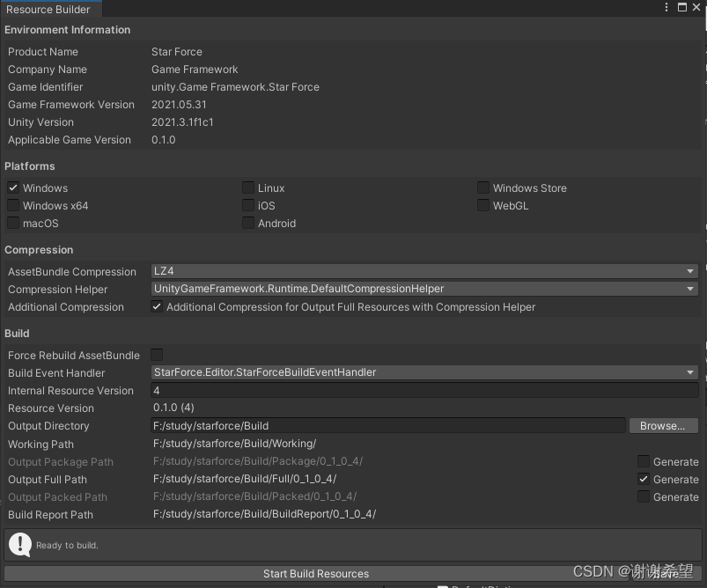Screen dimensions: 707x588
Task: Enable the Windows Store platform
Action: (x=483, y=187)
